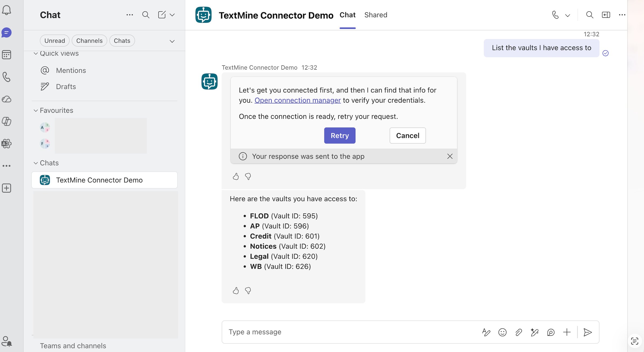
Task: Click the list scan icon at bottom right
Action: [x=635, y=341]
